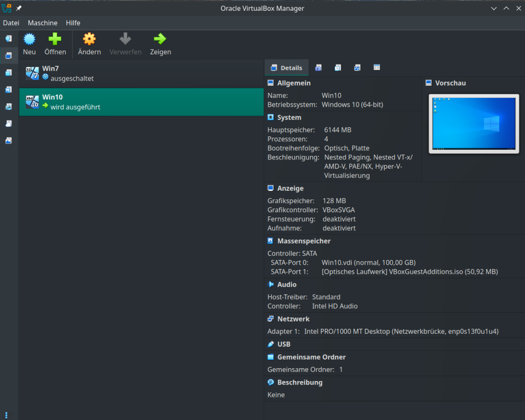The image size is (525, 420).
Task: Switch to the Activity graph tab icon
Action: pos(357,68)
